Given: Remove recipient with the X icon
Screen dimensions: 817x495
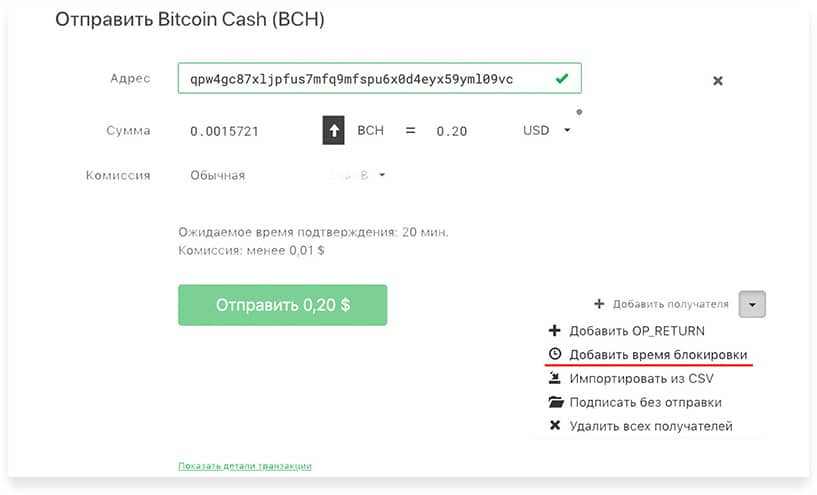Looking at the screenshot, I should tap(717, 81).
